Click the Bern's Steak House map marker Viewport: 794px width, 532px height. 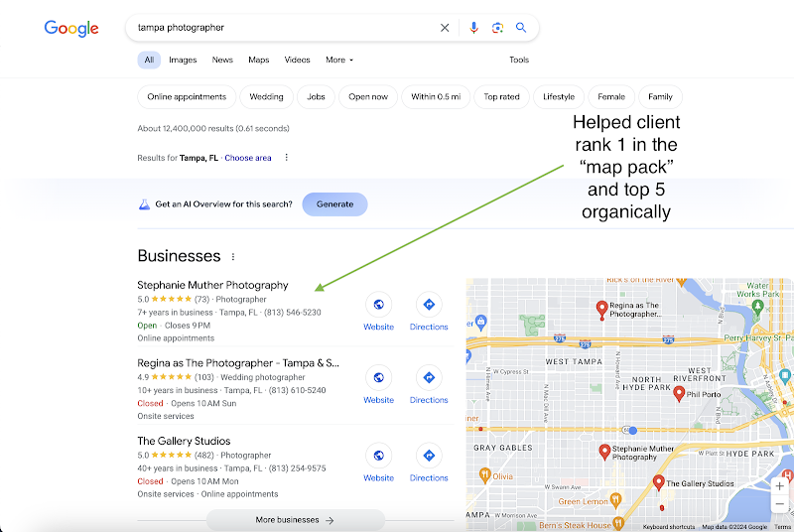(x=617, y=523)
